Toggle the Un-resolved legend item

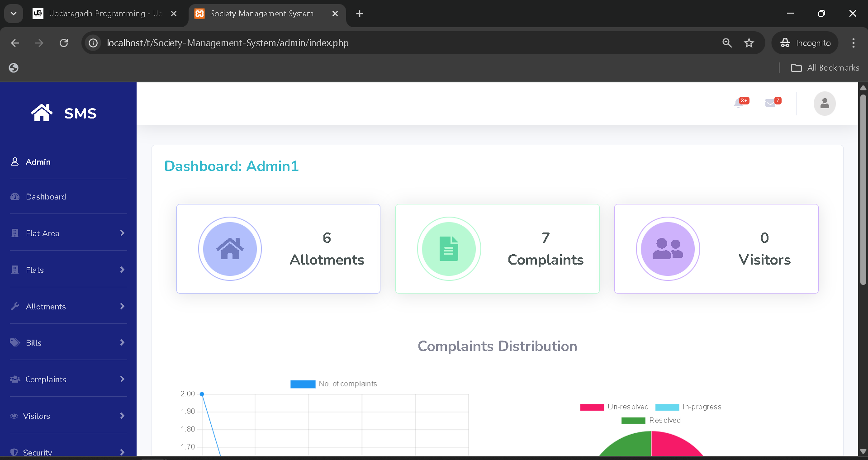coord(614,407)
